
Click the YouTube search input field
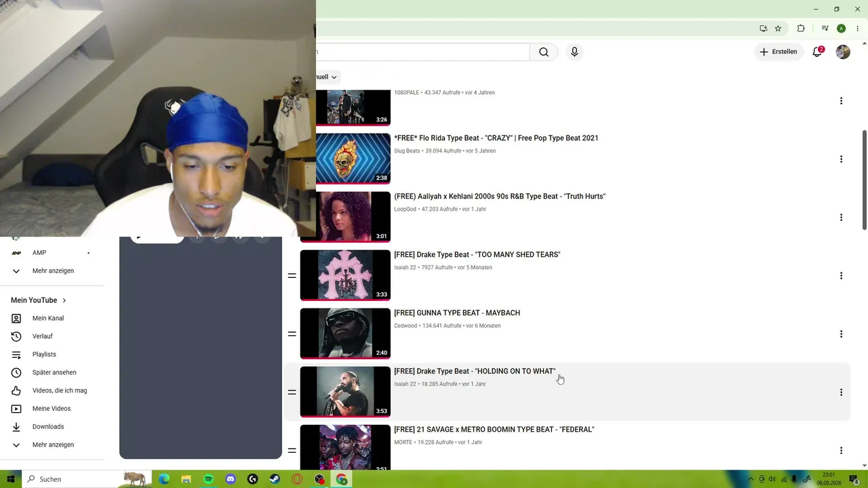point(422,52)
